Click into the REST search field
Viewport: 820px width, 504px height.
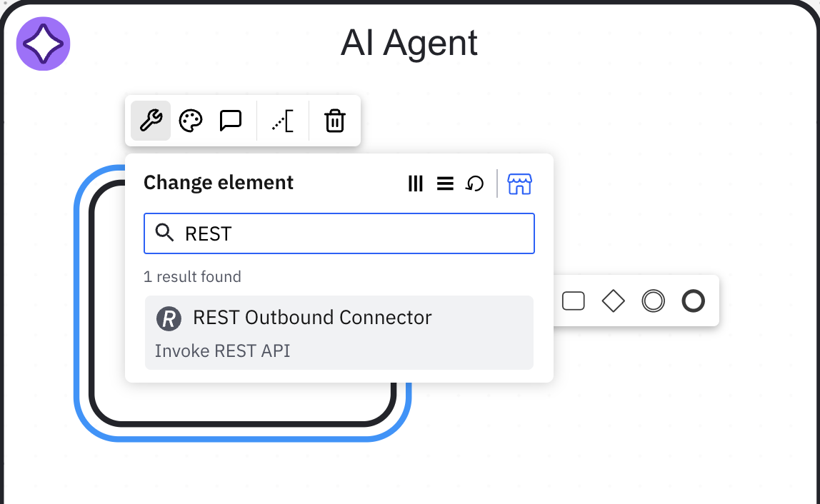(x=339, y=233)
